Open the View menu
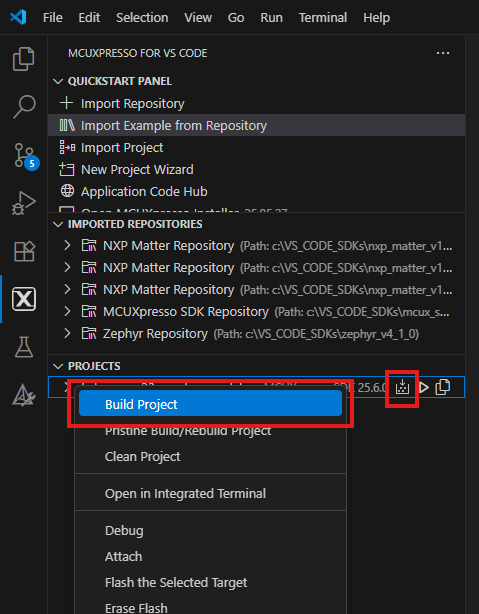 coord(198,18)
